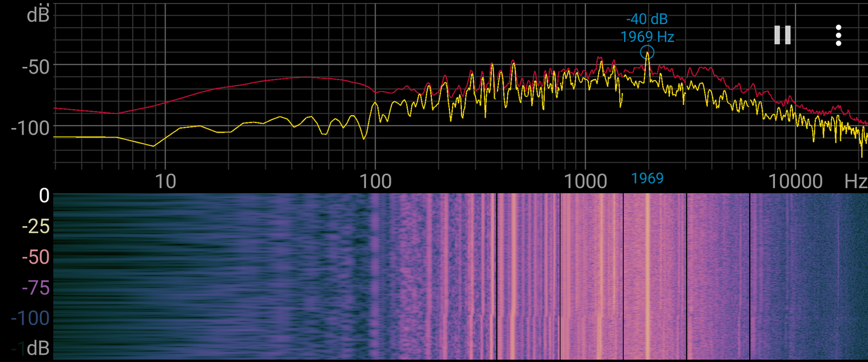Tap the 10 Hz frequency axis tick
The width and height of the screenshot is (868, 362).
point(165,180)
